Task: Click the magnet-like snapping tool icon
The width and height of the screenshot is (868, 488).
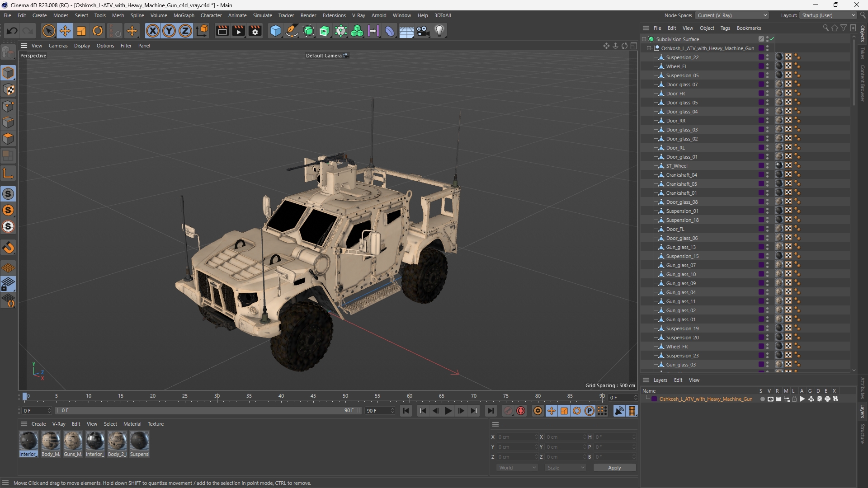Action: [x=8, y=248]
